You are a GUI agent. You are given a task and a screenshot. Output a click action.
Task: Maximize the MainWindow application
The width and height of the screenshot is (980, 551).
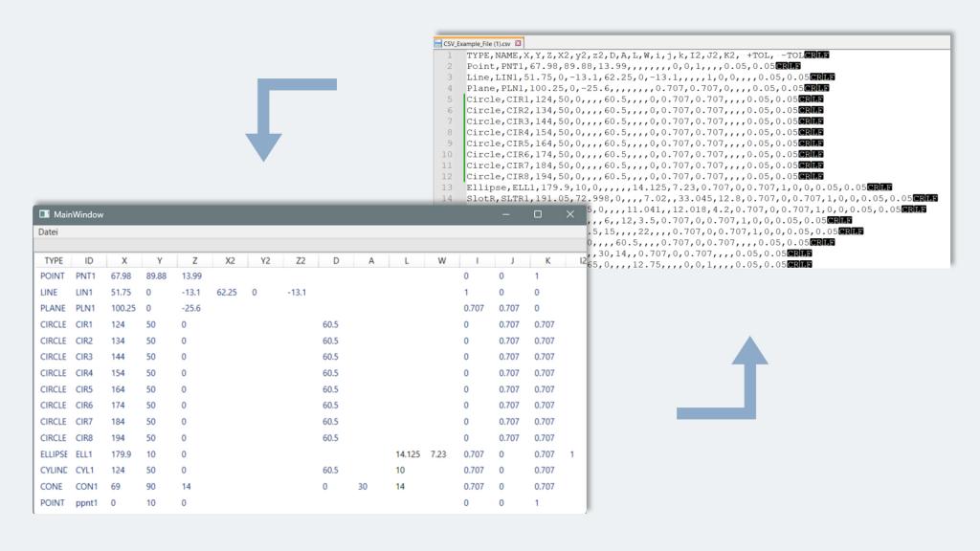[538, 214]
